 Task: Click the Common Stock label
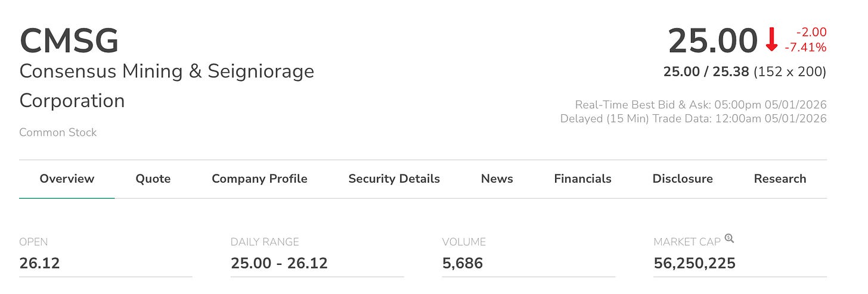coord(58,133)
